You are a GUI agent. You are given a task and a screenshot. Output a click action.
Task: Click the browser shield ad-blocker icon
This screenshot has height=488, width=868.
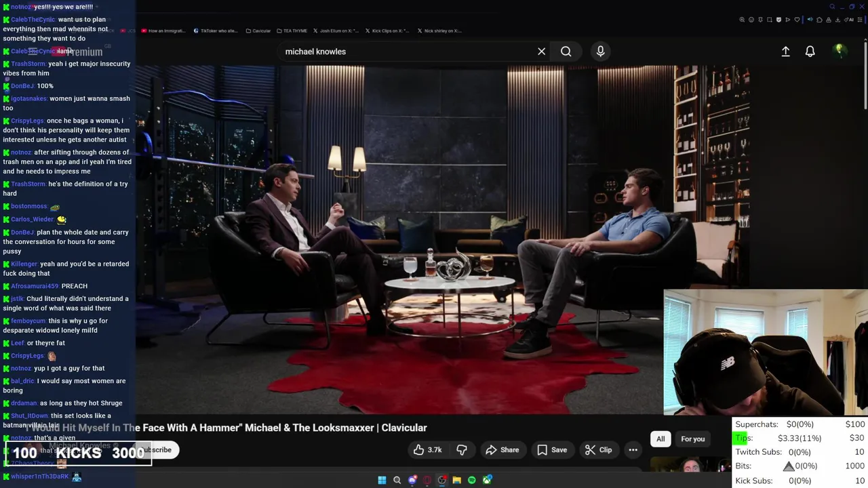pyautogui.click(x=778, y=20)
